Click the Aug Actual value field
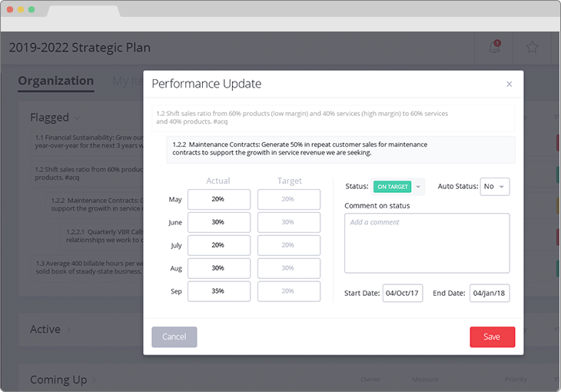This screenshot has width=561, height=392. (x=219, y=268)
